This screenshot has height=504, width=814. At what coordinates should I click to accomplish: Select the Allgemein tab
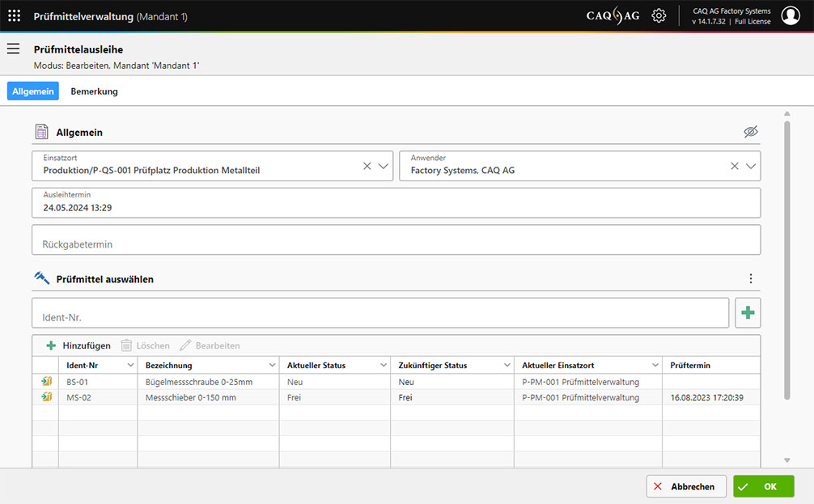(33, 91)
